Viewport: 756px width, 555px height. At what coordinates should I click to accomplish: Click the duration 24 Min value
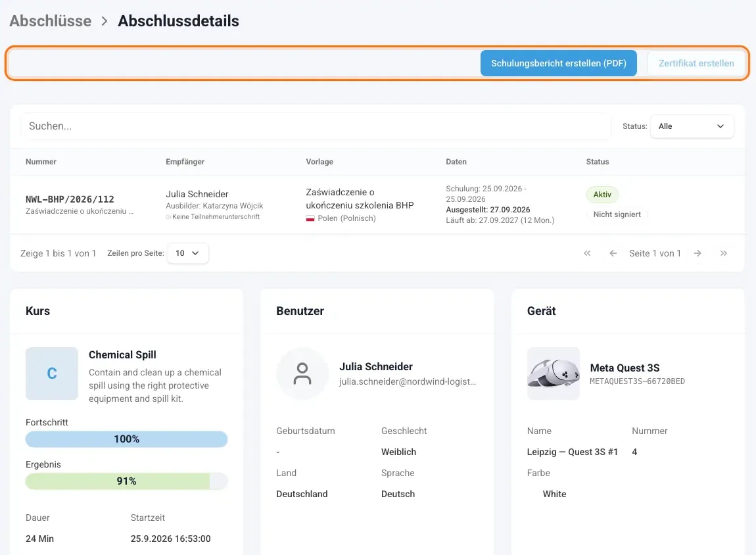tap(39, 539)
